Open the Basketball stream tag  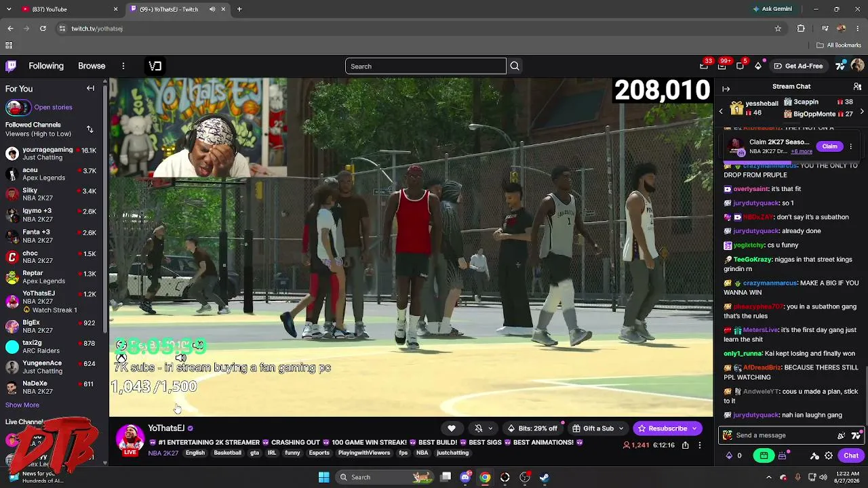pos(228,453)
